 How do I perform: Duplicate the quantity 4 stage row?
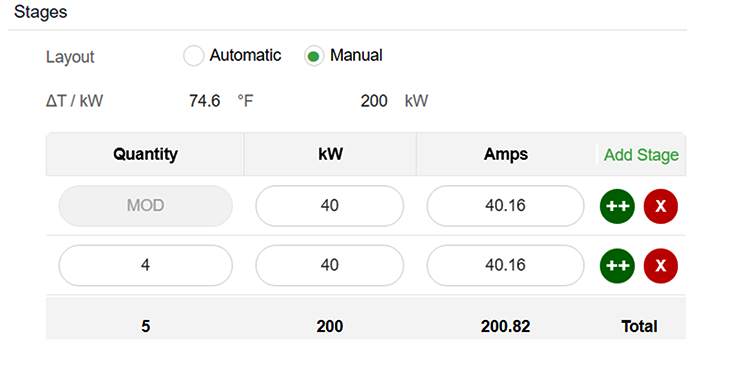click(x=617, y=266)
